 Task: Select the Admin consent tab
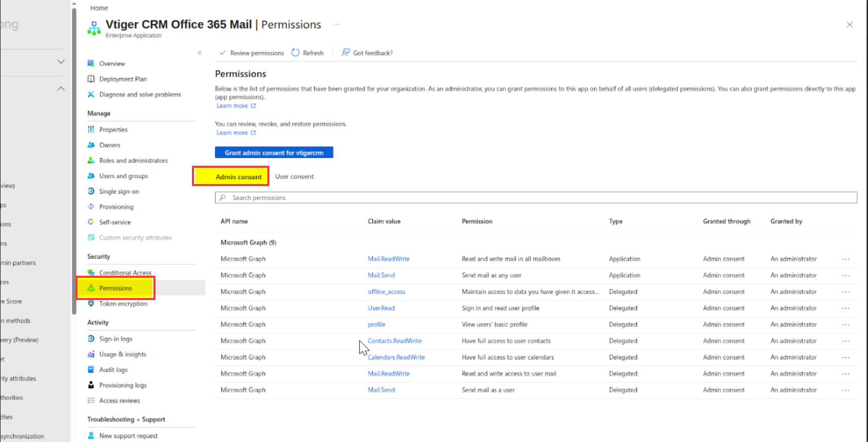point(239,177)
